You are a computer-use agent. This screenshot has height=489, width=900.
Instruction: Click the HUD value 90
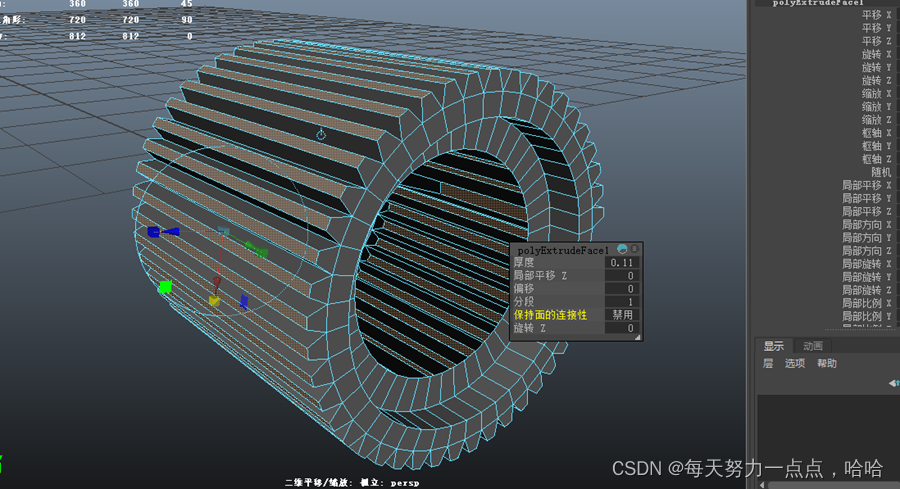click(x=187, y=20)
